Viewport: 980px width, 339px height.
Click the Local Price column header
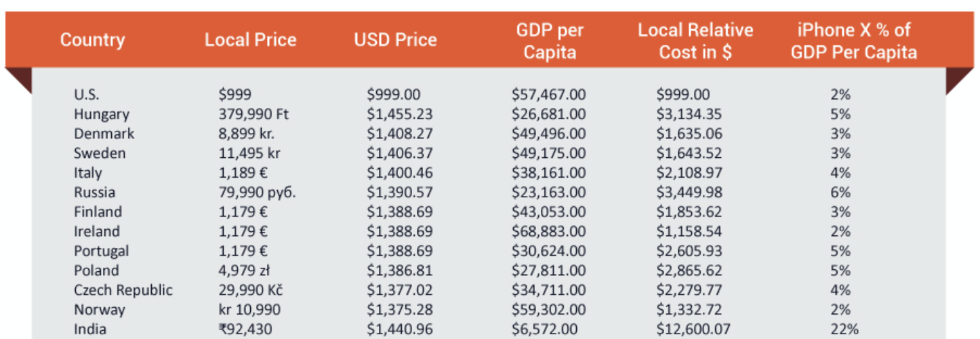(x=250, y=40)
